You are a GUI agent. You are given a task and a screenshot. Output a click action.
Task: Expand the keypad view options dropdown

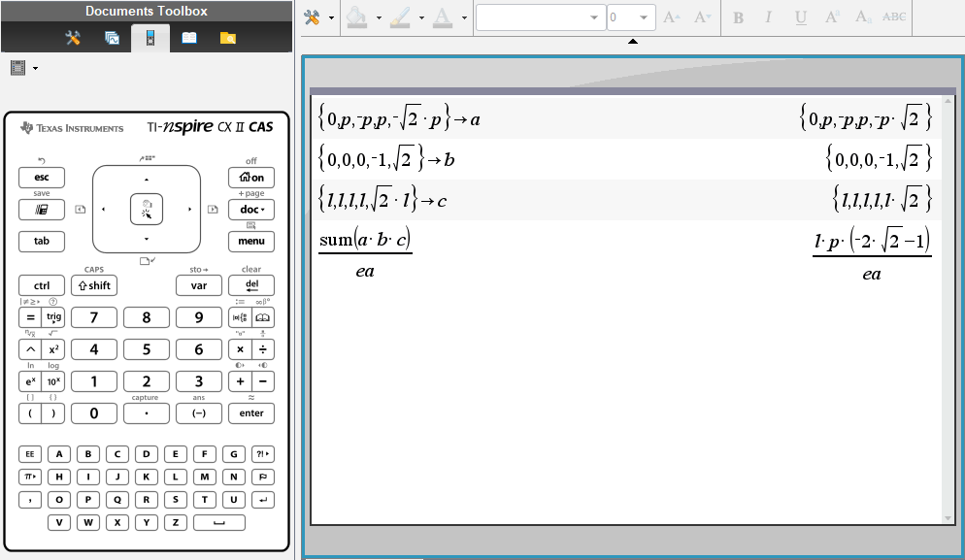(24, 68)
